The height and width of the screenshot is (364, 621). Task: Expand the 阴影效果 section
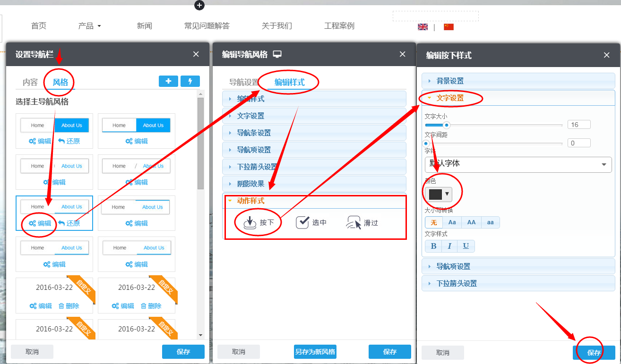(x=314, y=183)
